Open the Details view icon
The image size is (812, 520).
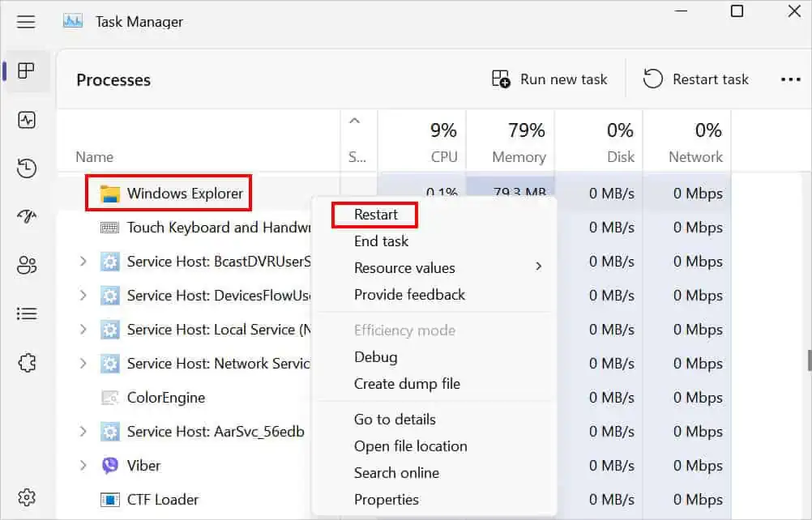[x=27, y=313]
